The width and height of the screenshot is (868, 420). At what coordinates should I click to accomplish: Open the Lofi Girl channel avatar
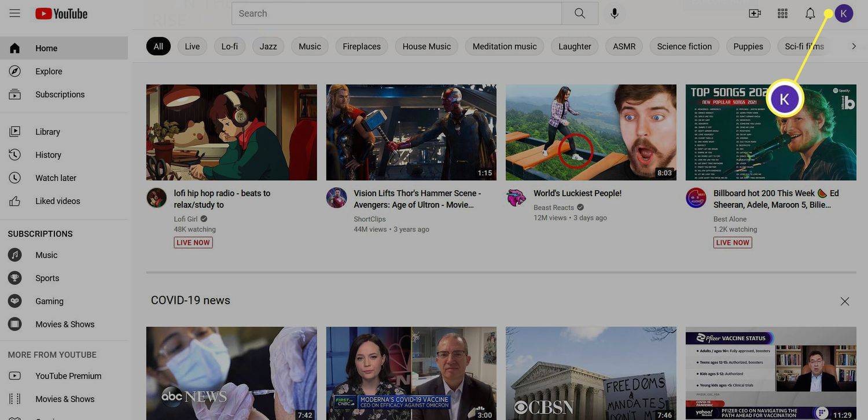coord(156,198)
